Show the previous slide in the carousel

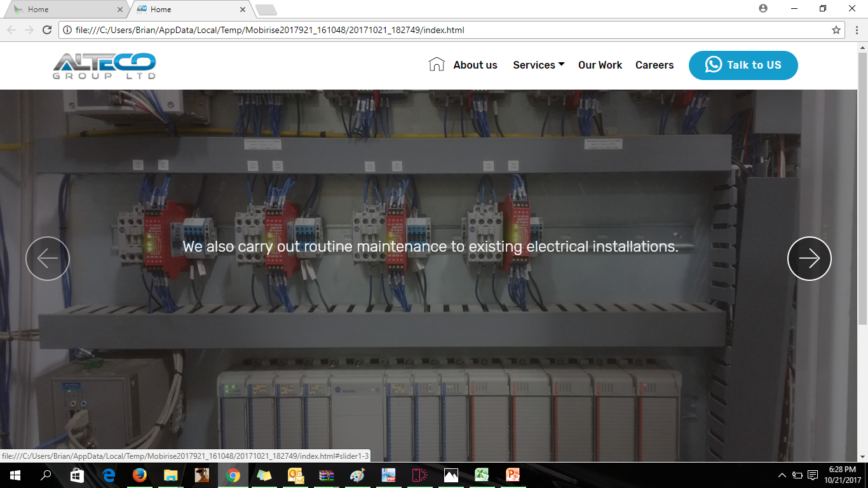click(x=48, y=259)
